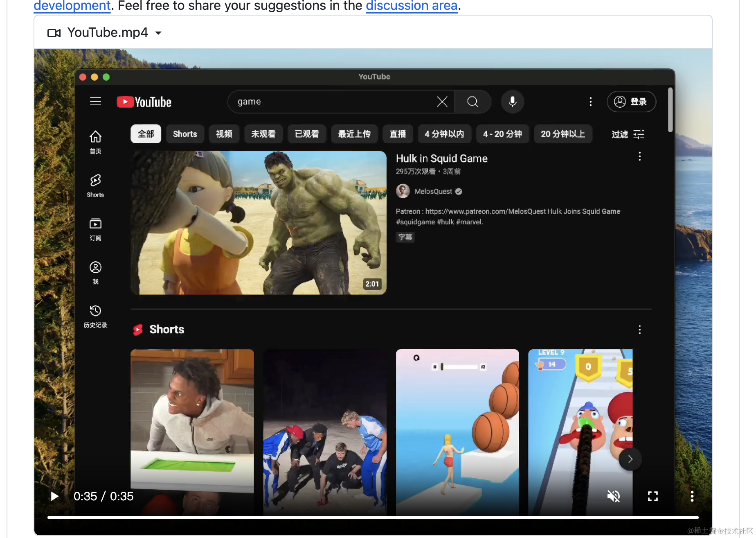Click the Hulk in Squid Game title

(442, 158)
